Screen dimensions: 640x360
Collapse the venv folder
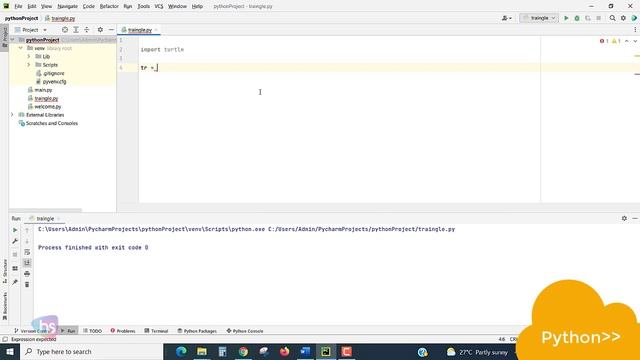[20, 48]
